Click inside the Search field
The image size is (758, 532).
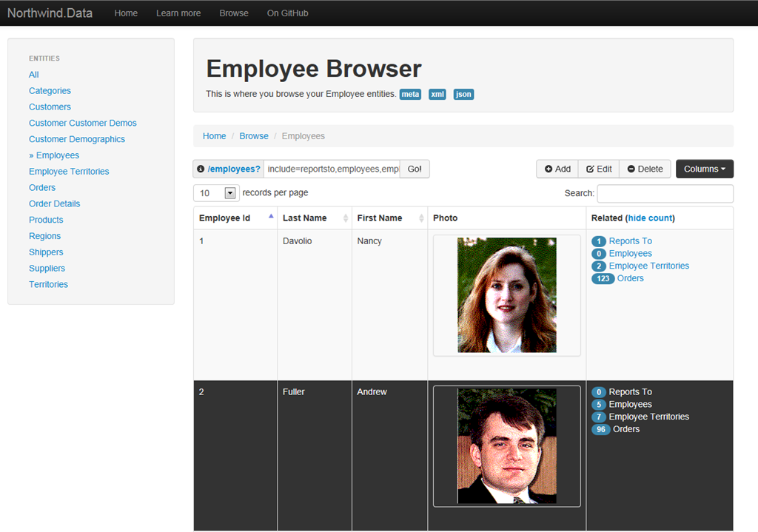665,192
